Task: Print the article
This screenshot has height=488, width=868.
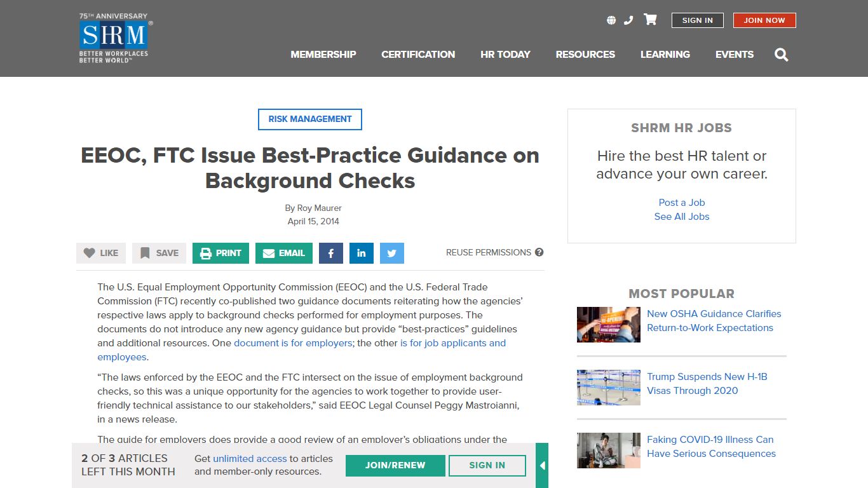Action: pos(220,253)
